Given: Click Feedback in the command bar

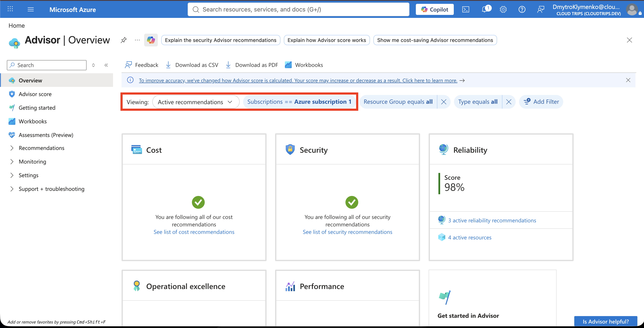Looking at the screenshot, I should [142, 65].
